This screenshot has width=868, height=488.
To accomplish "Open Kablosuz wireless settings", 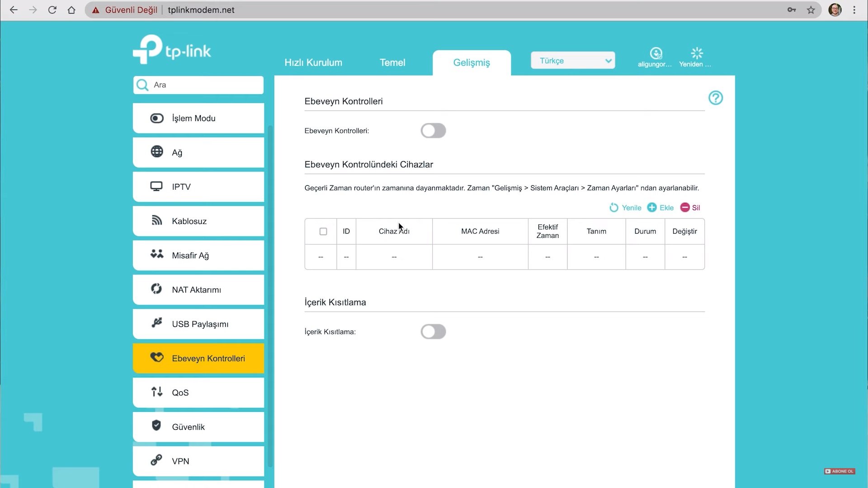I will (198, 221).
